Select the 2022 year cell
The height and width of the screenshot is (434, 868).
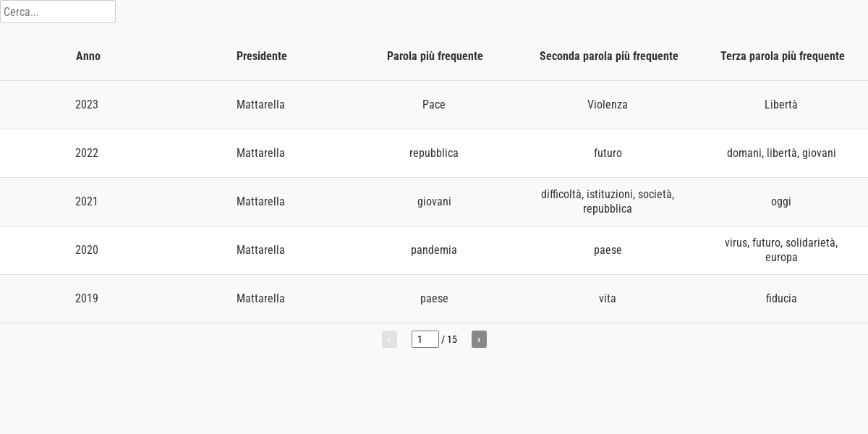pyautogui.click(x=87, y=153)
